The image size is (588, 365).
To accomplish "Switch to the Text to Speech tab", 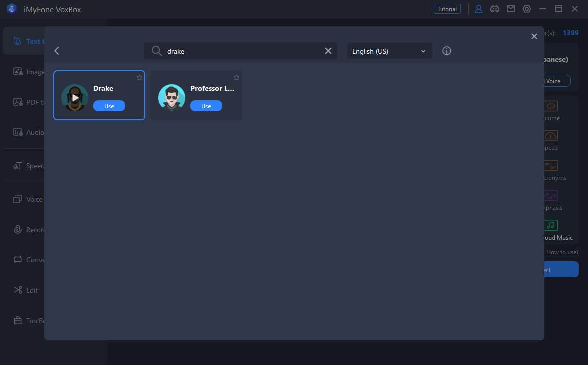I will (24, 41).
